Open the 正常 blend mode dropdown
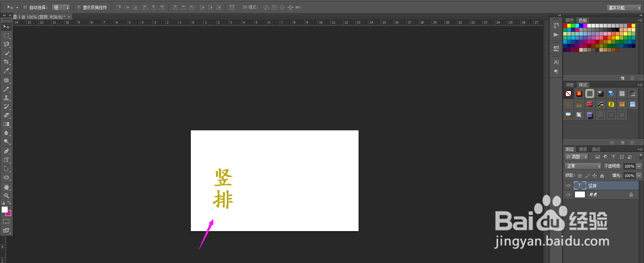The height and width of the screenshot is (263, 644). tap(583, 166)
